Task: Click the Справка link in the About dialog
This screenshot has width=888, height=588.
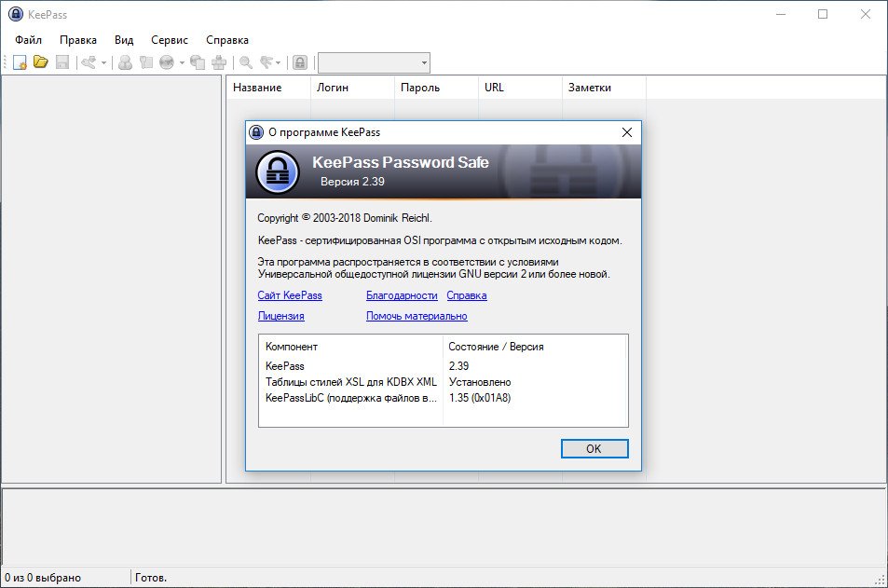Action: pyautogui.click(x=467, y=295)
